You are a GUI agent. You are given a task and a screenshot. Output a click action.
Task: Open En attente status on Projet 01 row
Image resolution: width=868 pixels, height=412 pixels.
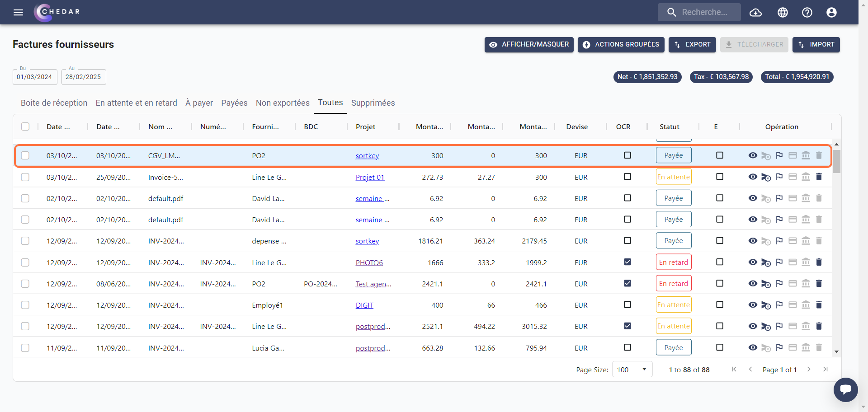pyautogui.click(x=674, y=177)
